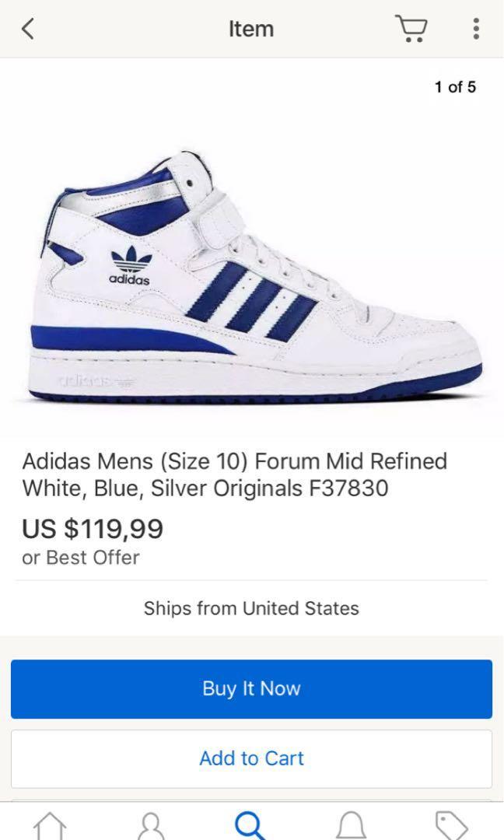Tap Ships from United States row

pyautogui.click(x=252, y=608)
